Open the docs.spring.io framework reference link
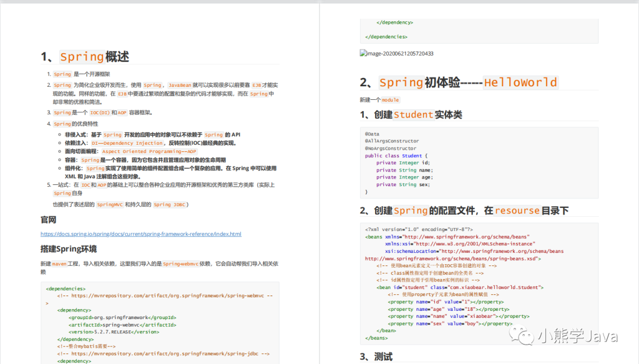639x364 pixels. [x=141, y=234]
